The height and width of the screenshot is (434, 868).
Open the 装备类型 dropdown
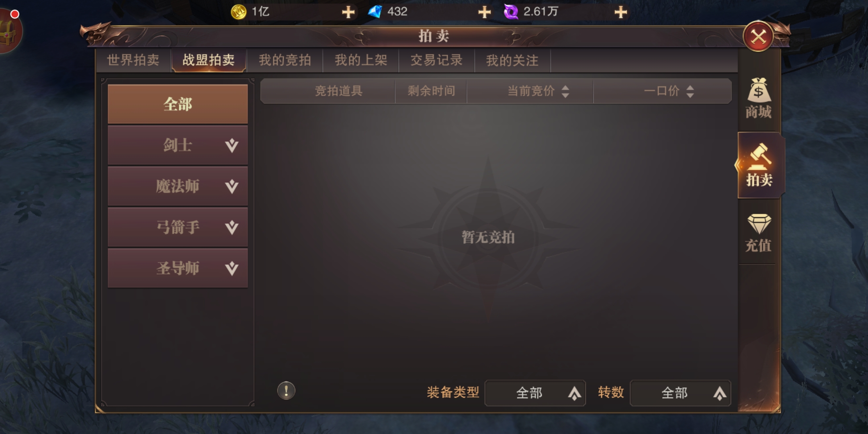535,393
